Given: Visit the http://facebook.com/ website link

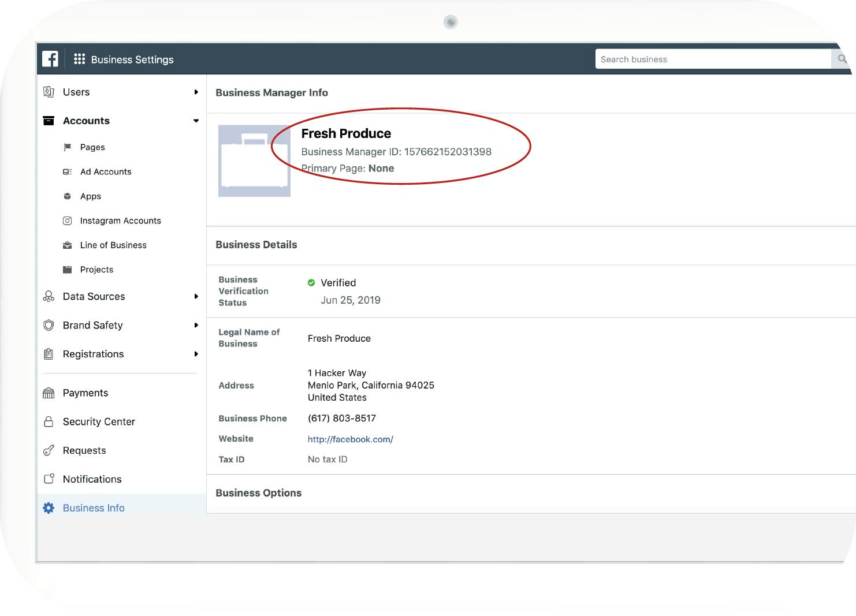Looking at the screenshot, I should (x=350, y=439).
